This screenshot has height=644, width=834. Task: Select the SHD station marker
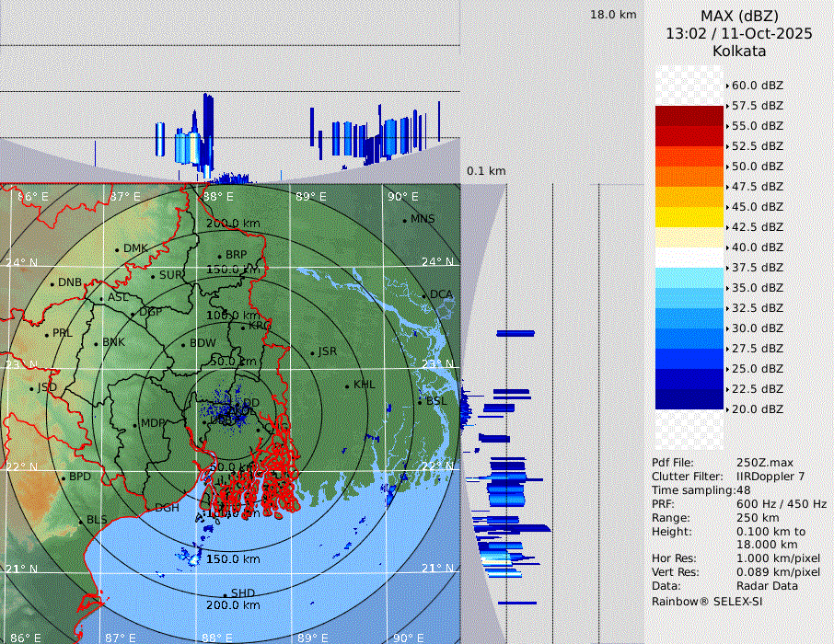click(226, 594)
